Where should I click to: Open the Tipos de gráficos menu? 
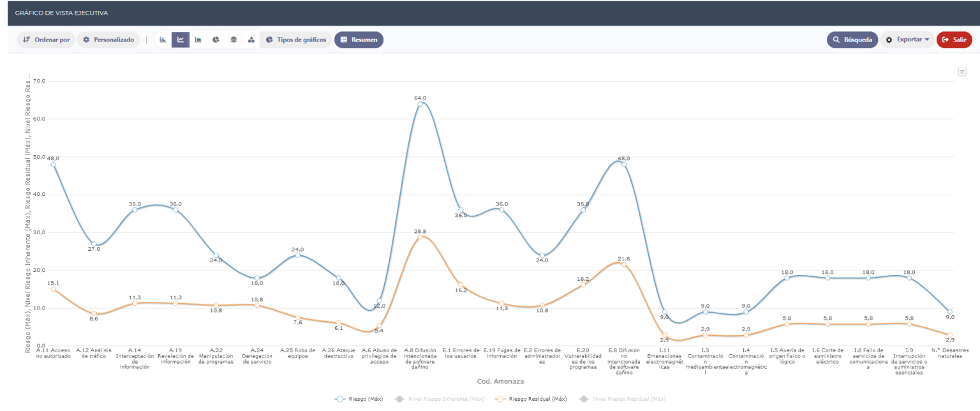tap(295, 40)
